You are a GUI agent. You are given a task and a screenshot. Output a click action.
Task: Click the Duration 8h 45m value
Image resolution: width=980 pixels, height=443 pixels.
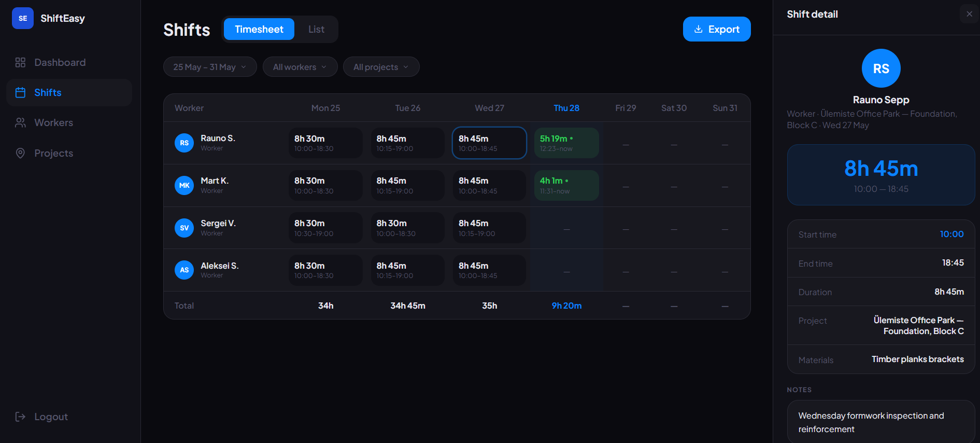pos(949,292)
